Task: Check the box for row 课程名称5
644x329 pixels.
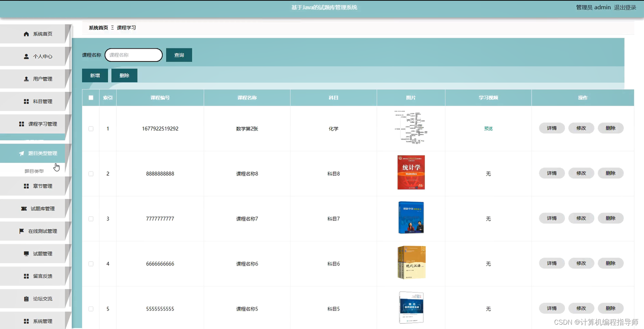Action: (x=91, y=309)
